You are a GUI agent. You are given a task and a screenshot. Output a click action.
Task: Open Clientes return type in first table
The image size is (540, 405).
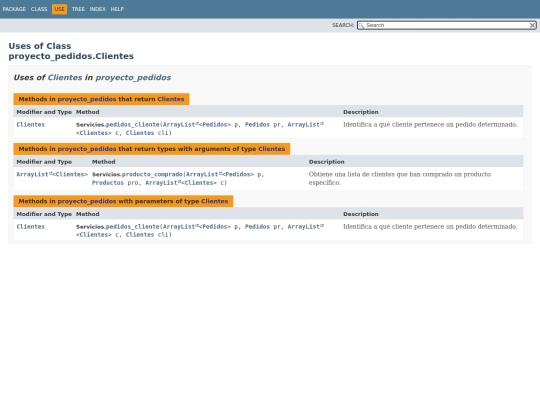click(31, 125)
